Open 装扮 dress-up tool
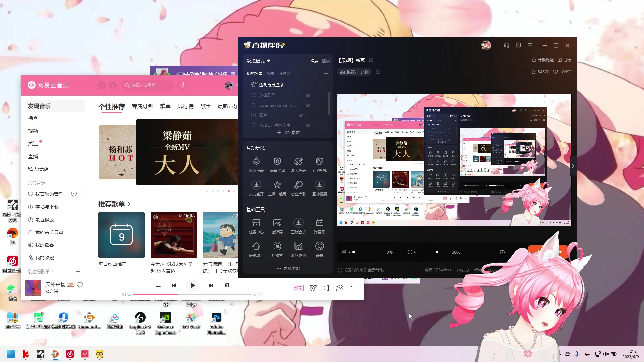 319,249
